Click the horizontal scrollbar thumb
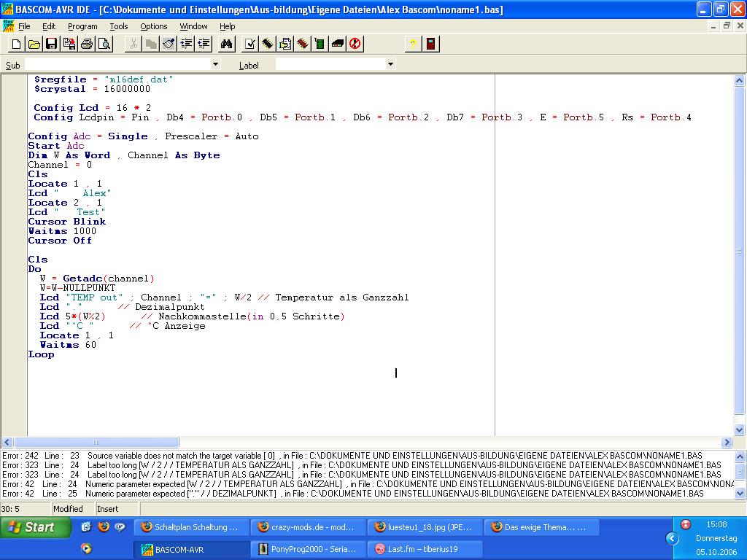The width and height of the screenshot is (747, 560). click(97, 443)
